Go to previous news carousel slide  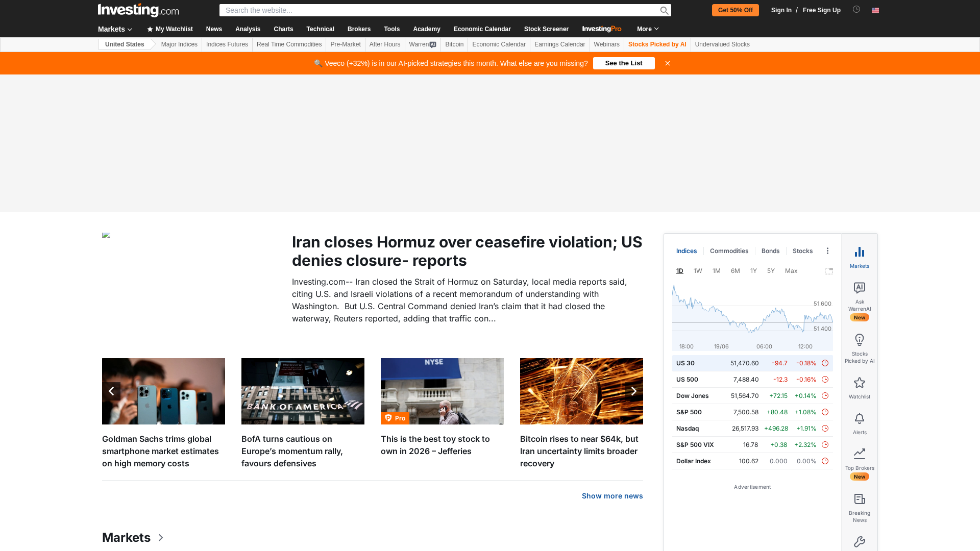[x=111, y=391]
